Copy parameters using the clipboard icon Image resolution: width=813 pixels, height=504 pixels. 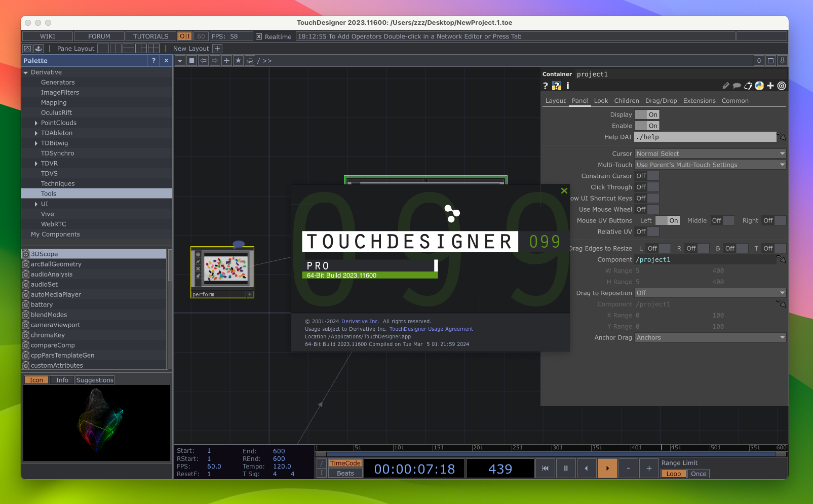coord(748,86)
